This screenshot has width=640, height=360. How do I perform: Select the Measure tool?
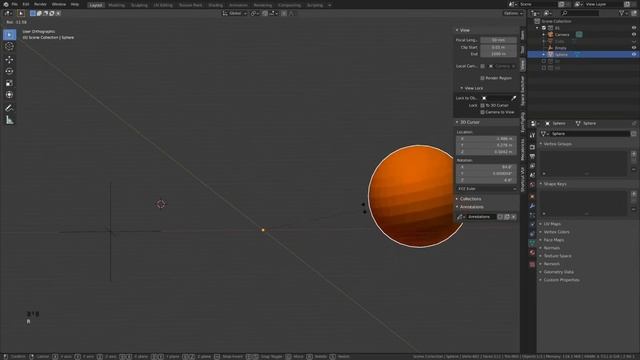click(9, 120)
